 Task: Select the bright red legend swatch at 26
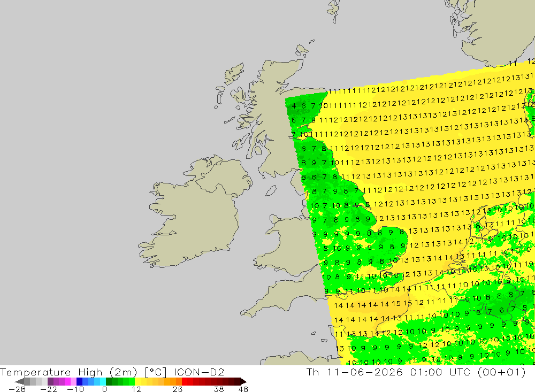coord(185,381)
